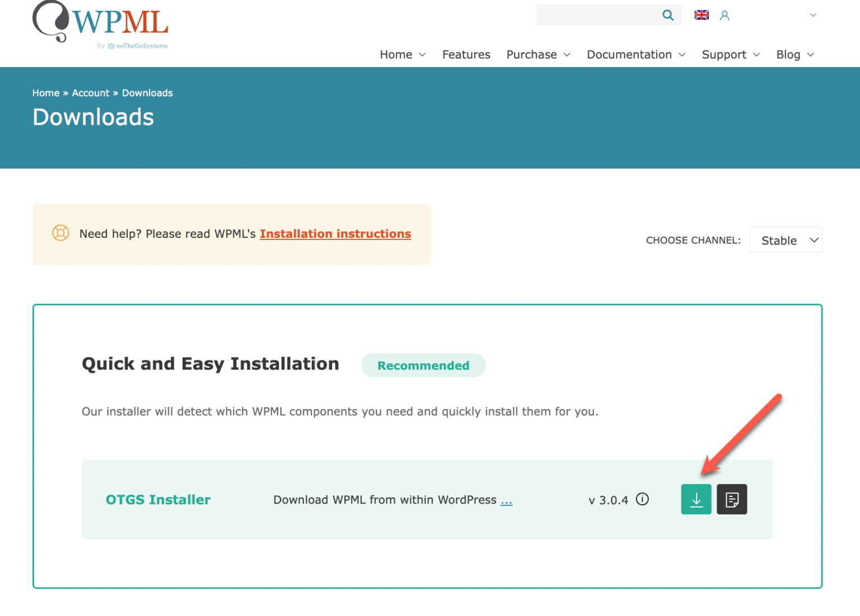Select Features in the navigation bar
This screenshot has width=860, height=616.
tap(466, 55)
